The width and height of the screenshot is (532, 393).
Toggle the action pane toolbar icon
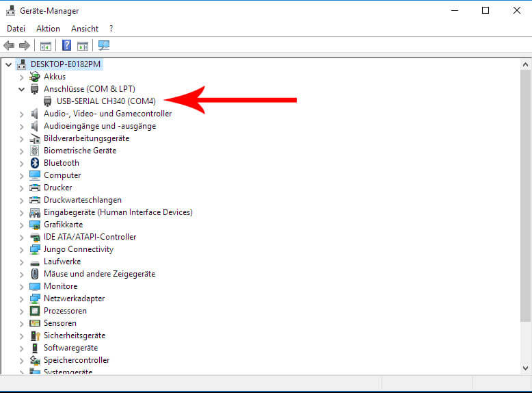[x=83, y=45]
